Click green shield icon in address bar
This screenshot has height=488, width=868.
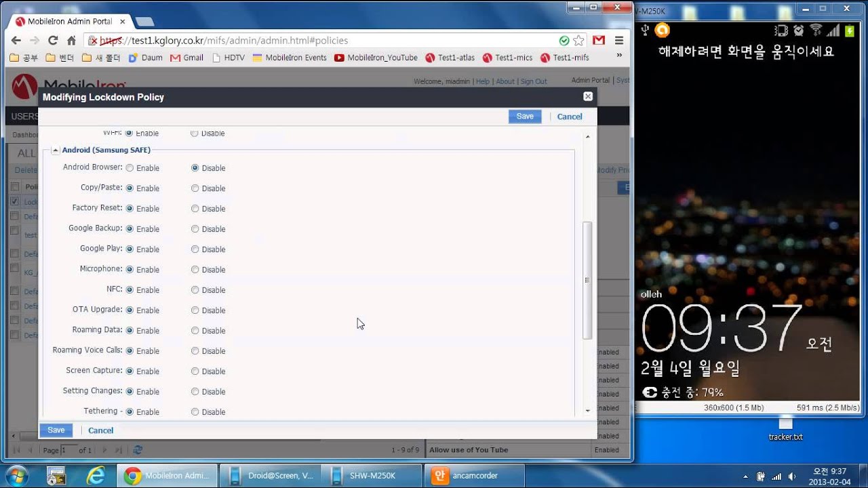pos(564,41)
